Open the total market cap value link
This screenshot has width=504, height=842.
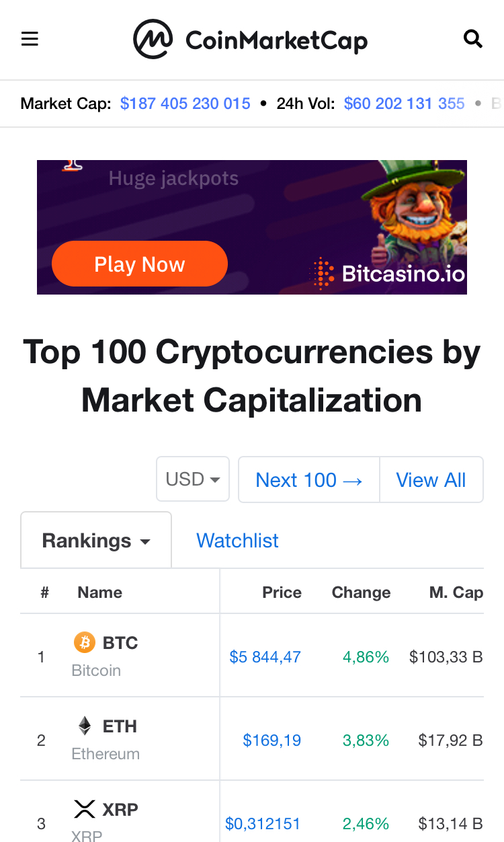(x=185, y=104)
